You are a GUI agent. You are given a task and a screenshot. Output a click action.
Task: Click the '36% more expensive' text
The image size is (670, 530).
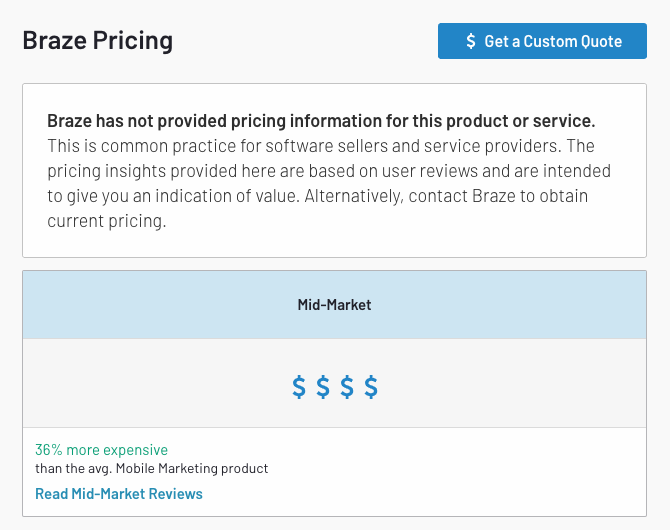click(x=101, y=450)
